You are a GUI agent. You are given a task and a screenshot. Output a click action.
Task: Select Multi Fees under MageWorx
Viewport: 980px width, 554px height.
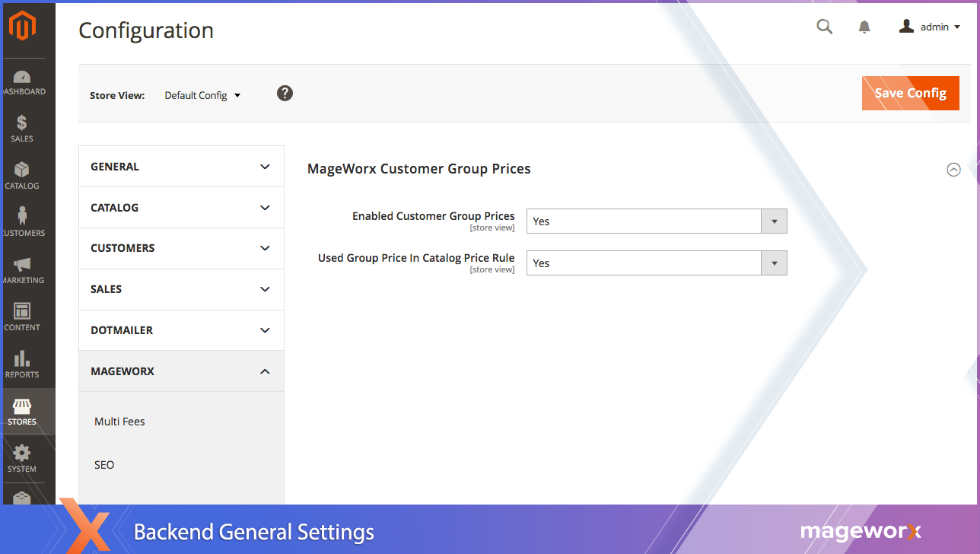[119, 422]
